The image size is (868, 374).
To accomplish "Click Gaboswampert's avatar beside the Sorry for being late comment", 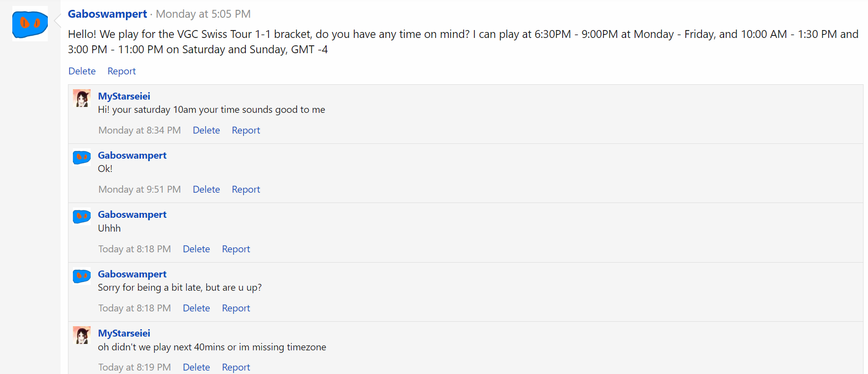I will click(x=82, y=276).
